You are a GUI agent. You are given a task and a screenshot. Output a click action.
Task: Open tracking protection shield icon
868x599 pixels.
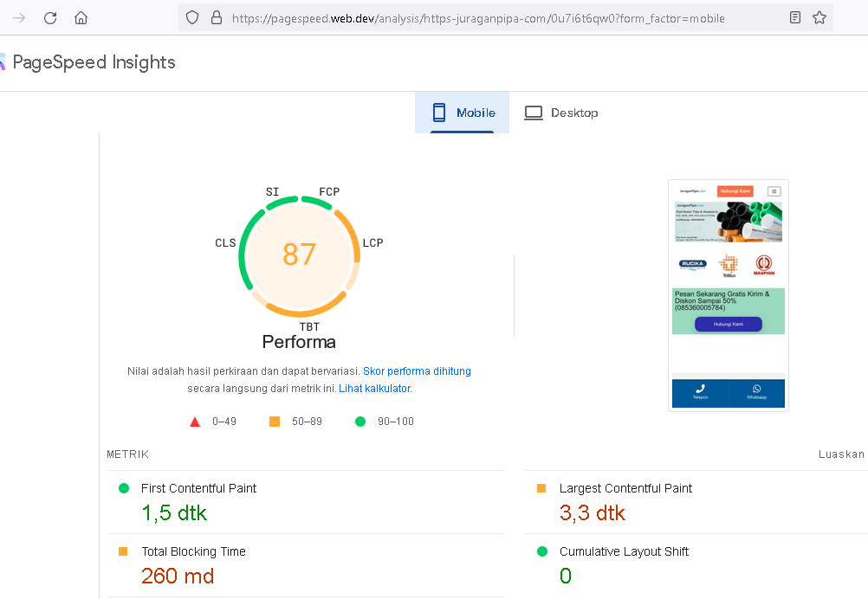pos(192,17)
